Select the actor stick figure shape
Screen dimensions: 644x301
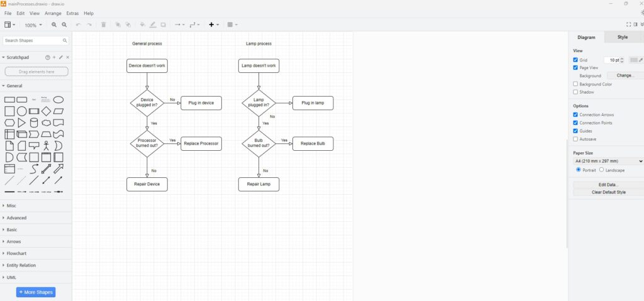pos(47,146)
